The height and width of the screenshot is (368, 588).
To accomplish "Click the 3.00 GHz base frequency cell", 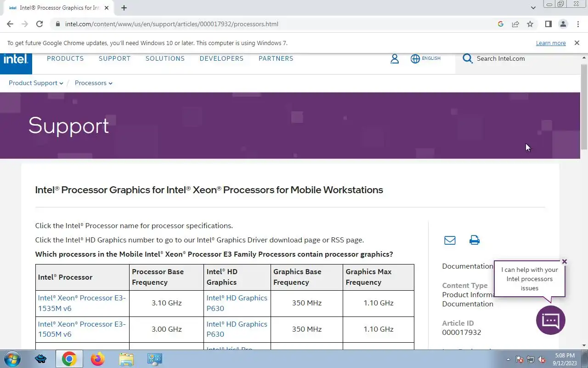I will (x=166, y=329).
